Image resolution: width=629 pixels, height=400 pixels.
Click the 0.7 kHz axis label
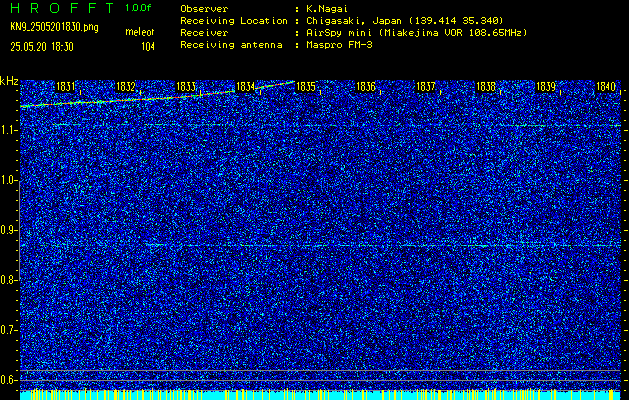tap(8, 330)
